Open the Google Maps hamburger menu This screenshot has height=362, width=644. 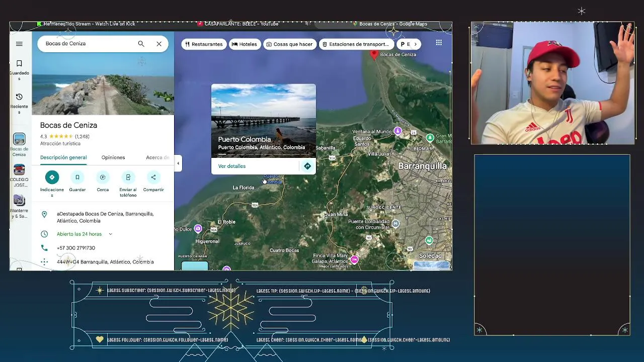[19, 44]
